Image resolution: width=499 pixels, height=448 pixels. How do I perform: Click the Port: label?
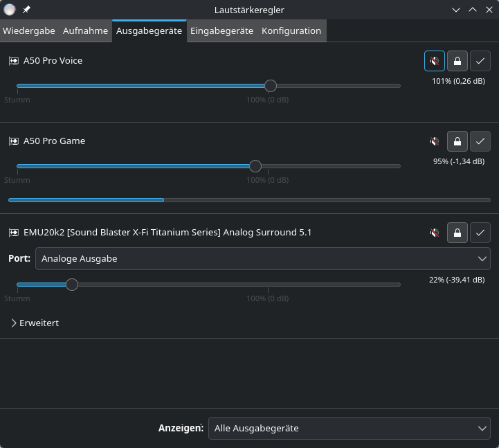19,258
